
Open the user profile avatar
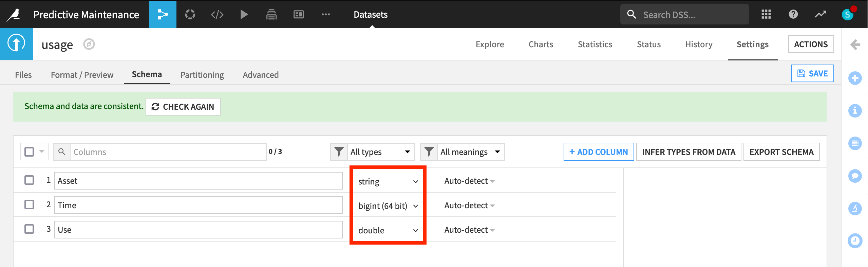point(848,14)
